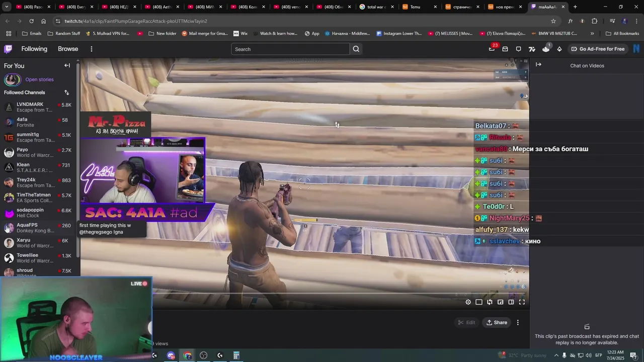Open the Wix bookmark
Viewport: 644px width, 362px height.
pyautogui.click(x=240, y=34)
